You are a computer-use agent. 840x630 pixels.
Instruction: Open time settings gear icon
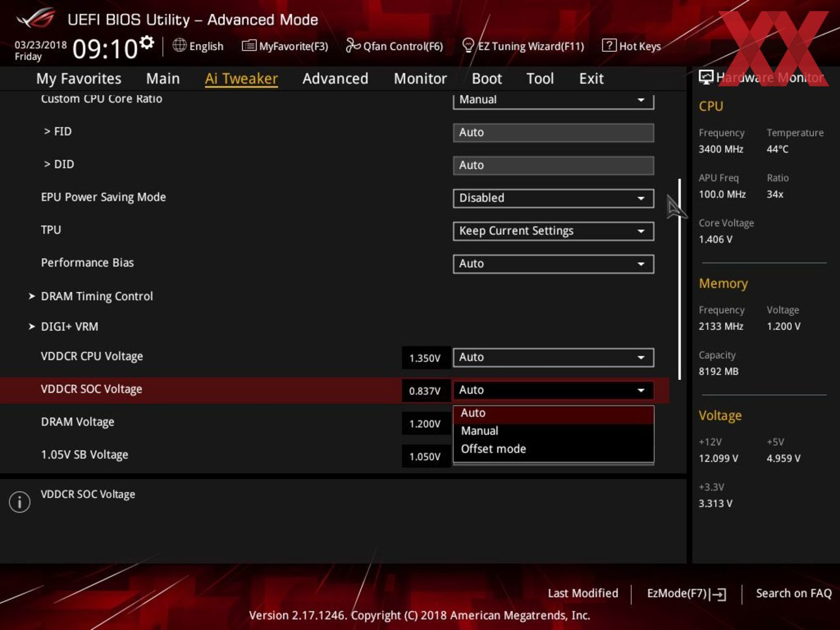[x=146, y=42]
